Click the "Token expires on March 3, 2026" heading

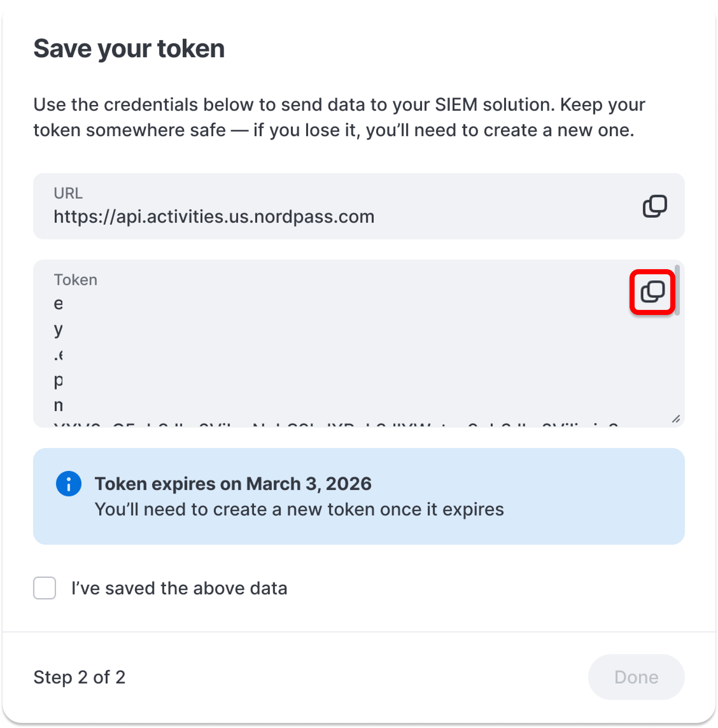233,483
